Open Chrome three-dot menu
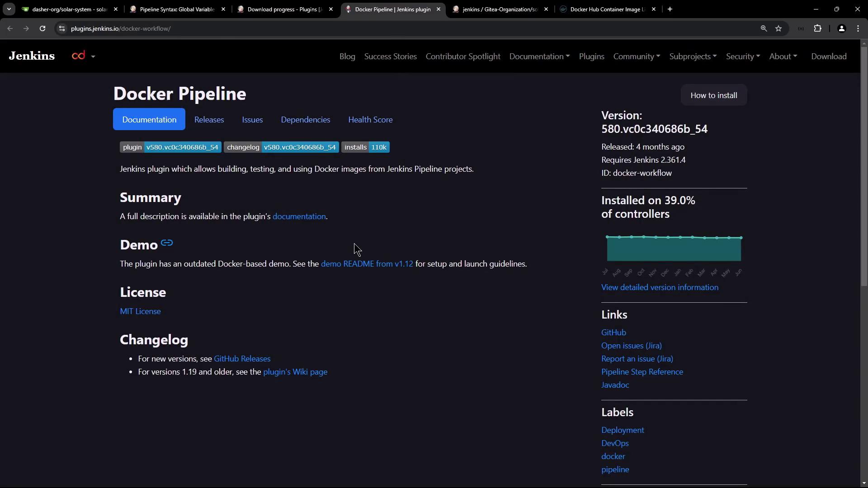This screenshot has width=868, height=488. click(x=858, y=28)
